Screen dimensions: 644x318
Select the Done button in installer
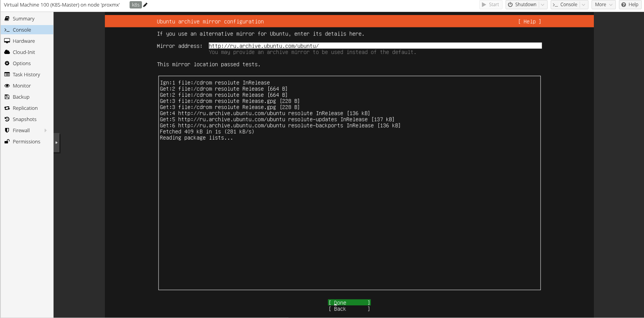(x=349, y=303)
